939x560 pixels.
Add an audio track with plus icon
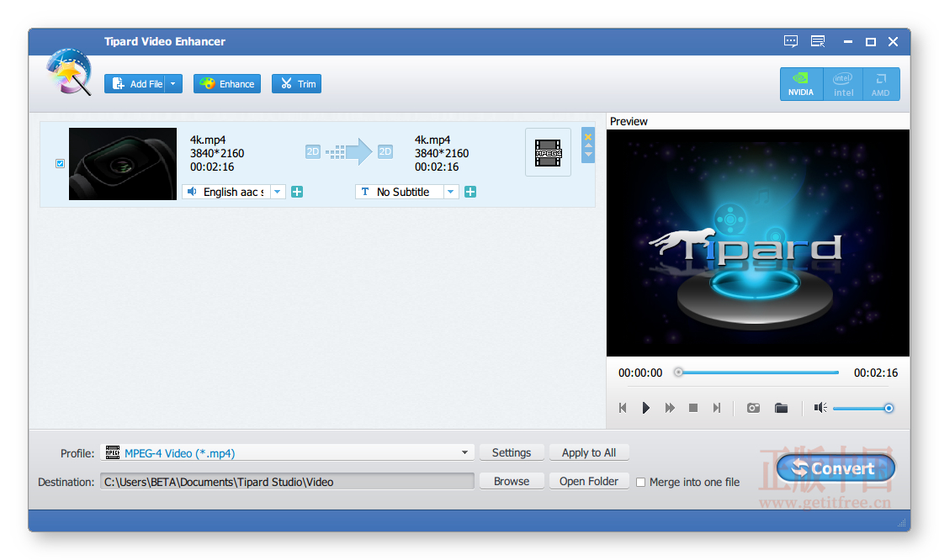pyautogui.click(x=297, y=192)
